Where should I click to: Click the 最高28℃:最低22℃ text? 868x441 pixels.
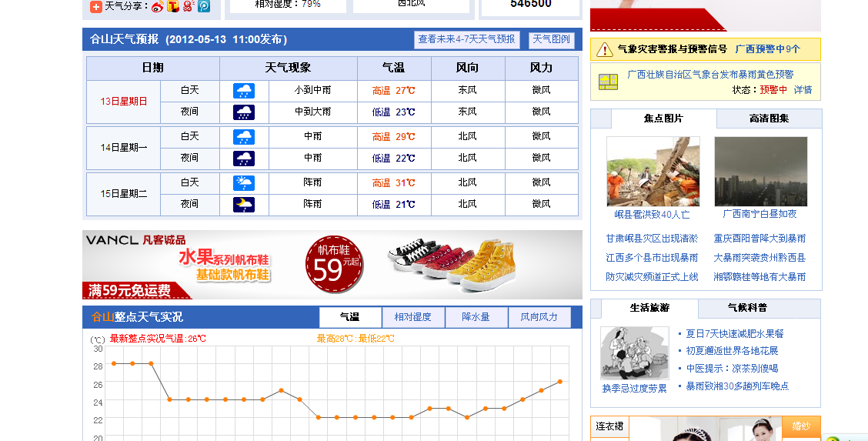[x=356, y=338]
